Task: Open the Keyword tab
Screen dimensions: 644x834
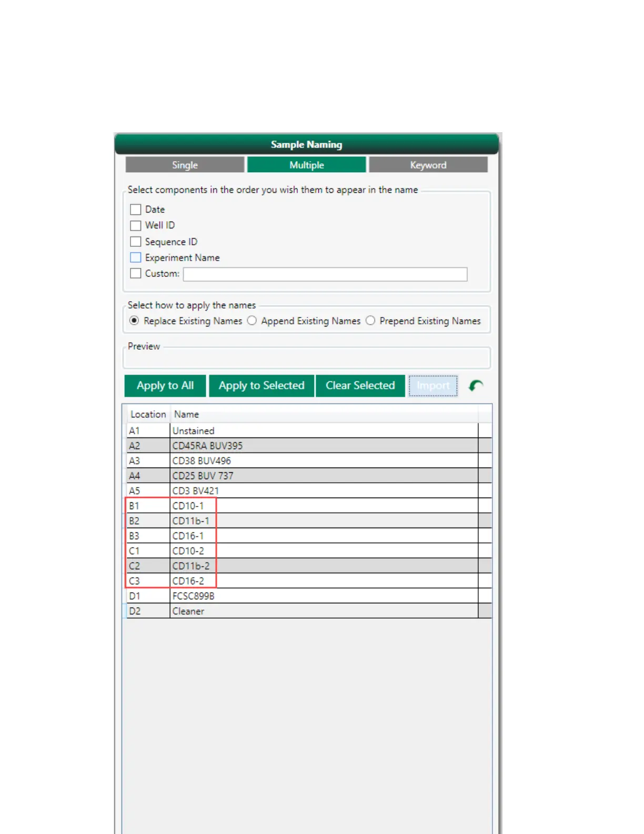Action: (428, 165)
